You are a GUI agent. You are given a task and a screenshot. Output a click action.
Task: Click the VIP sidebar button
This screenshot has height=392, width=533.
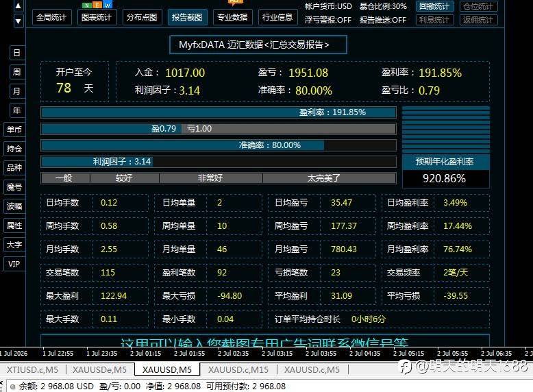pyautogui.click(x=14, y=264)
